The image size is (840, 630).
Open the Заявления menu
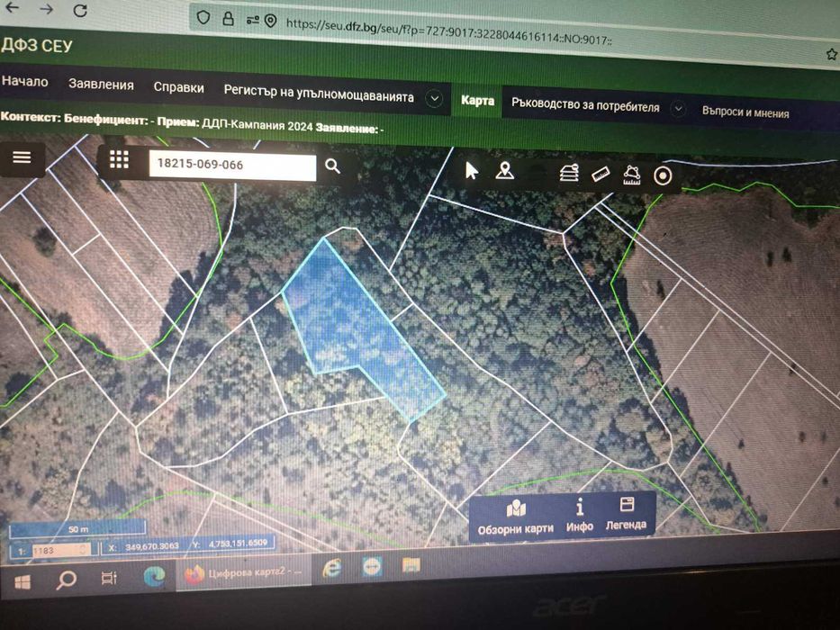pos(101,85)
